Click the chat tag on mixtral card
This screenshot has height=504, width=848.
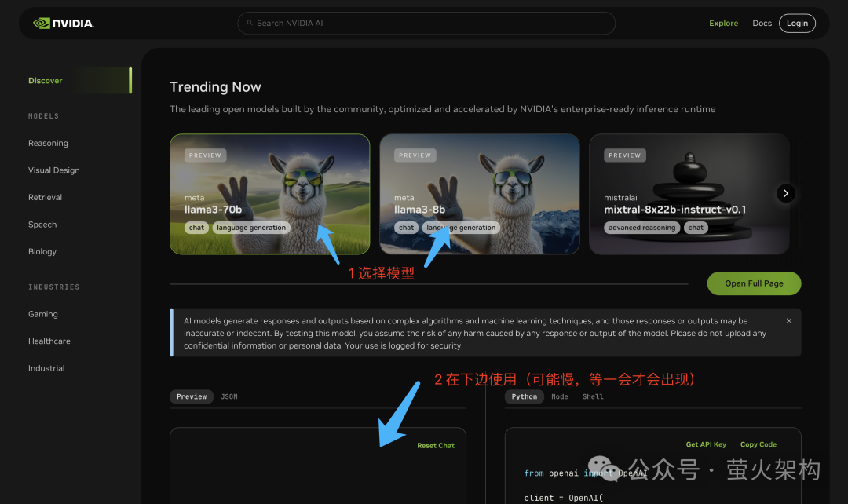[x=696, y=228]
